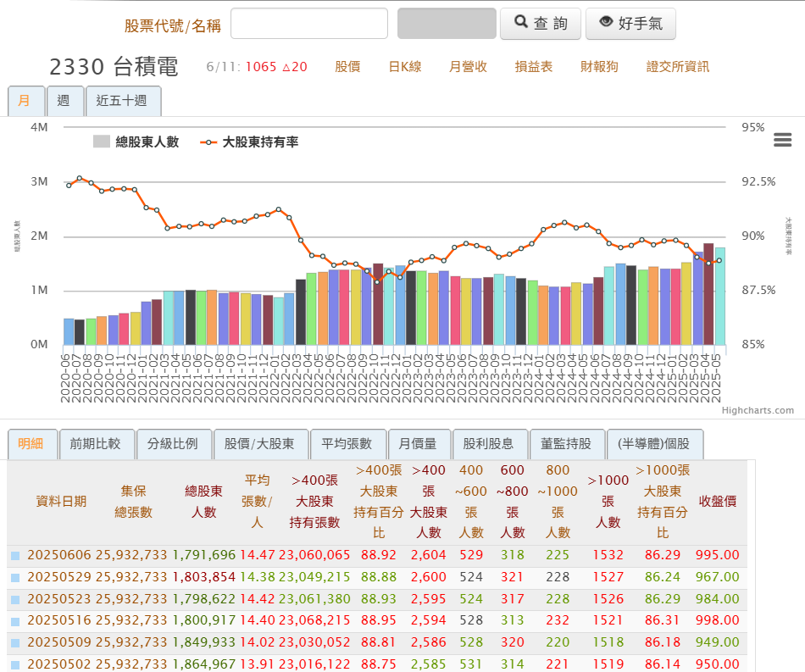Open the 證交所資訊 link
Viewport: 805px width, 672px height.
pos(678,67)
